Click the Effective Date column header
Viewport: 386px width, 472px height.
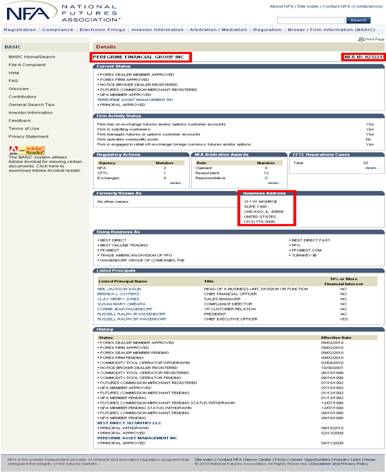point(336,338)
